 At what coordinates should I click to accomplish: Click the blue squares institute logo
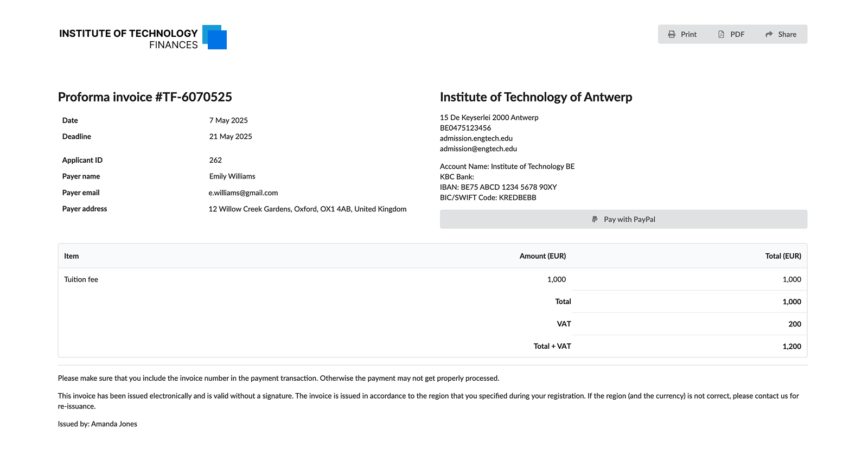pos(214,37)
